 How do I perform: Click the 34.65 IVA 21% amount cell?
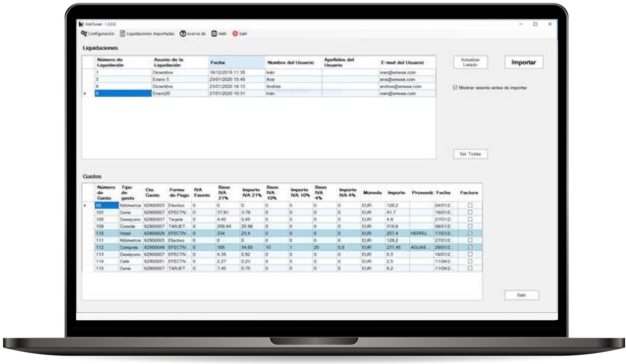coord(252,247)
